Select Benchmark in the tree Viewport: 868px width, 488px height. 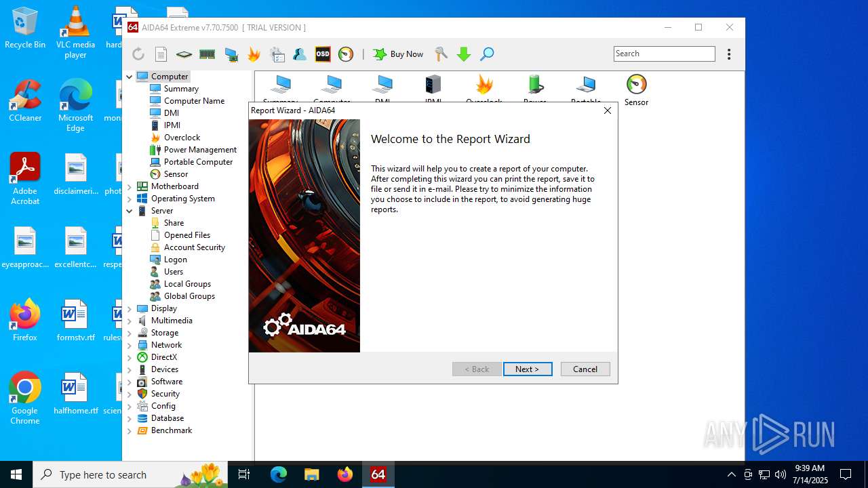pos(172,430)
